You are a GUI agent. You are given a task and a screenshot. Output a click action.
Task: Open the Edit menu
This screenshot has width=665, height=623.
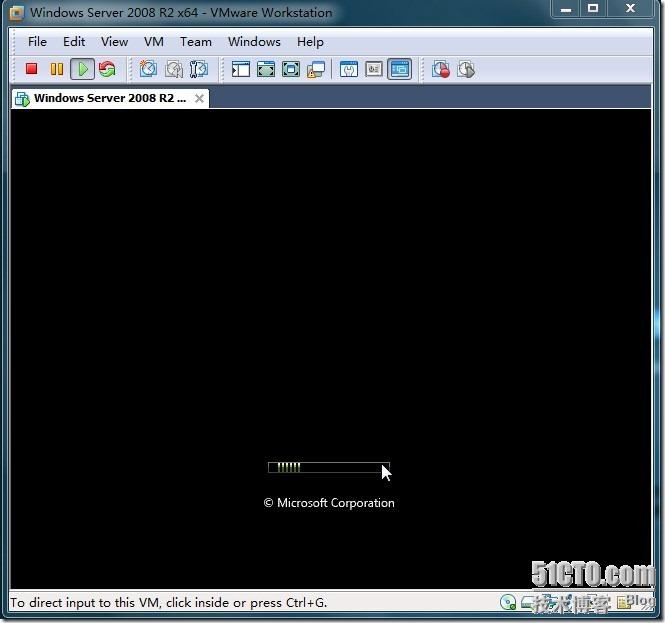coord(74,42)
